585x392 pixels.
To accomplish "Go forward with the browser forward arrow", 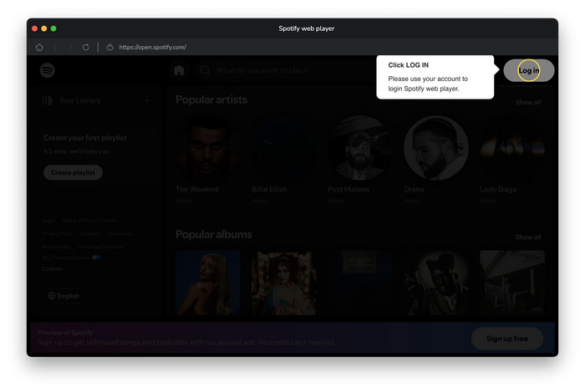I will click(x=70, y=48).
